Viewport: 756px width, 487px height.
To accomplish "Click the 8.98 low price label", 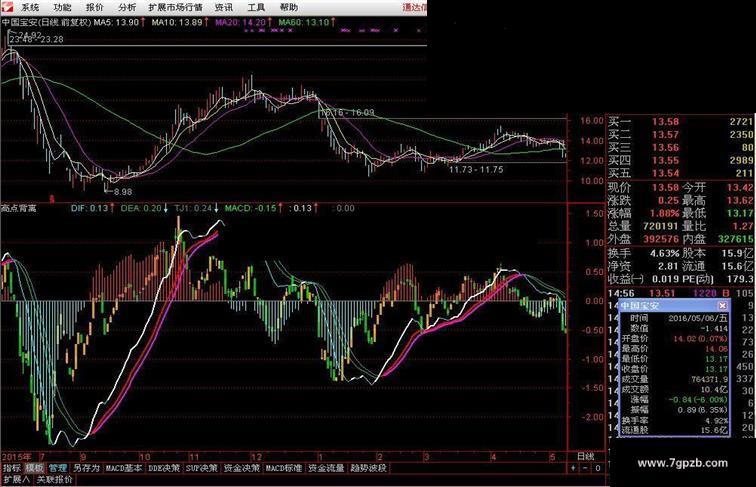I will 123,192.
